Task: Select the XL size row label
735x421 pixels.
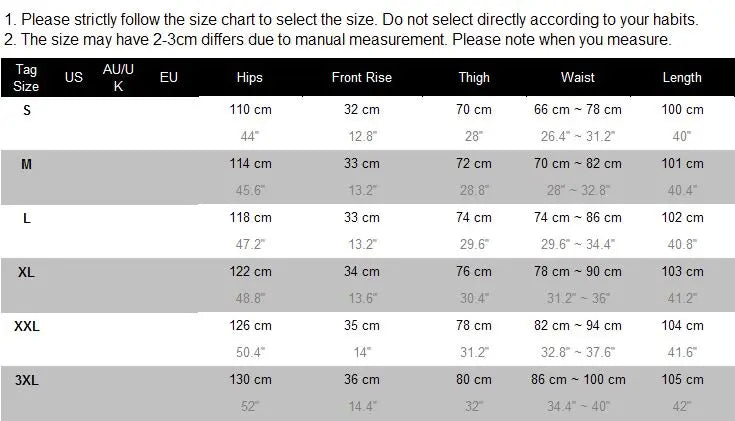Action: pos(26,272)
